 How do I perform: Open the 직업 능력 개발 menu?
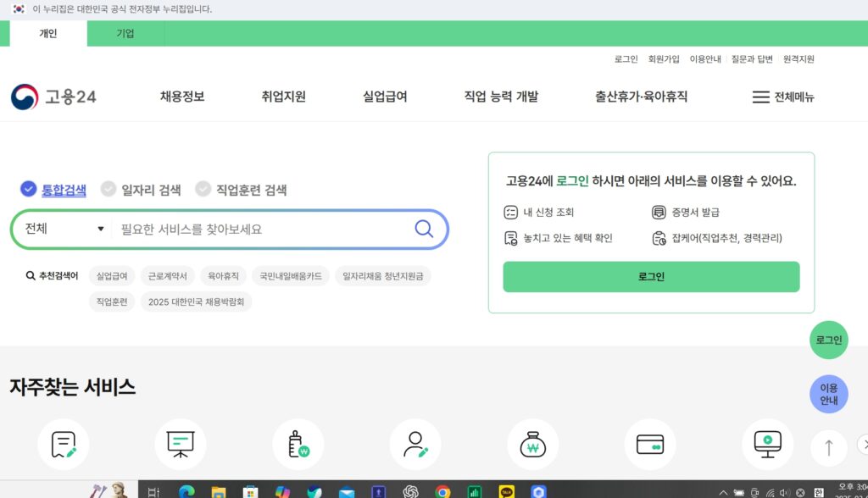[x=501, y=97]
